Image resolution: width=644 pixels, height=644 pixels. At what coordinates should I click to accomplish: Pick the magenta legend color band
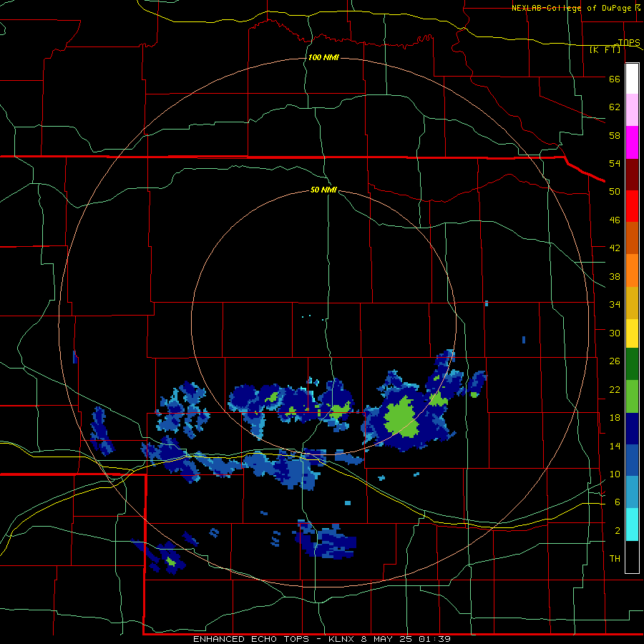click(632, 142)
